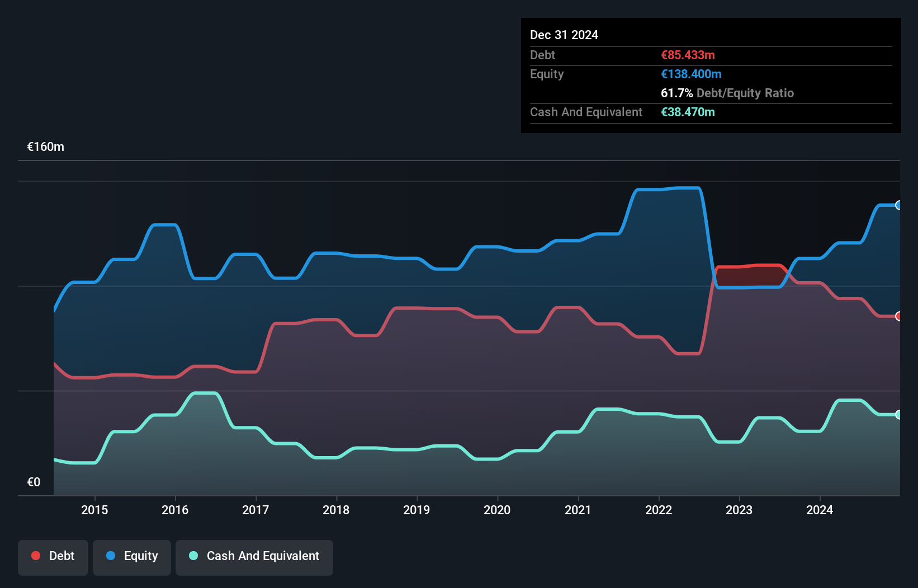
Task: Click the €160m y-axis label
Action: click(46, 147)
